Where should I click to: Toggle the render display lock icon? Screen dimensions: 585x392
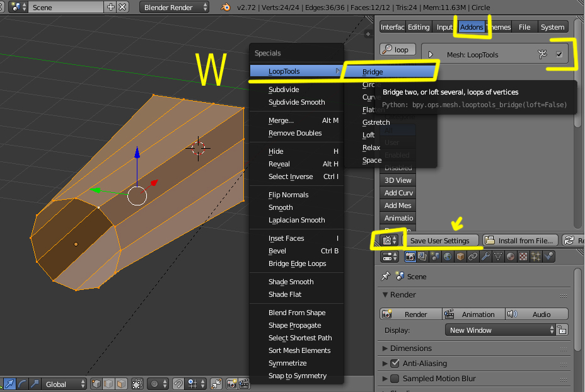562,330
